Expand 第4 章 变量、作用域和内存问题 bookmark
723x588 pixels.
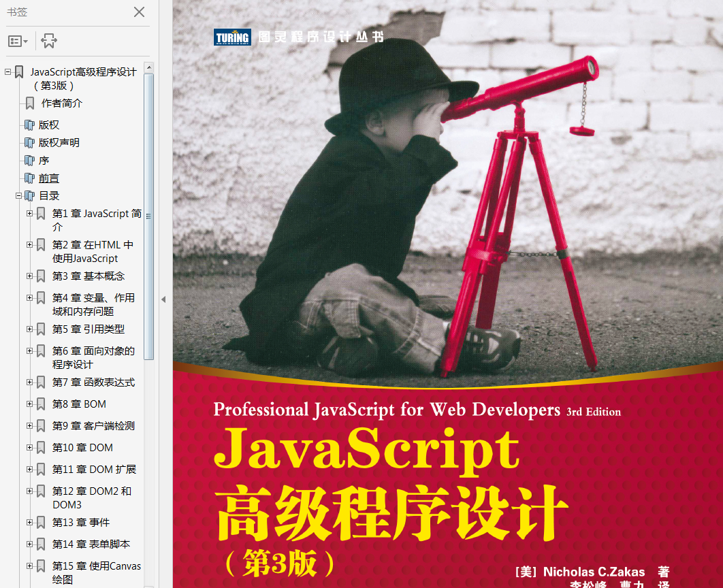29,297
